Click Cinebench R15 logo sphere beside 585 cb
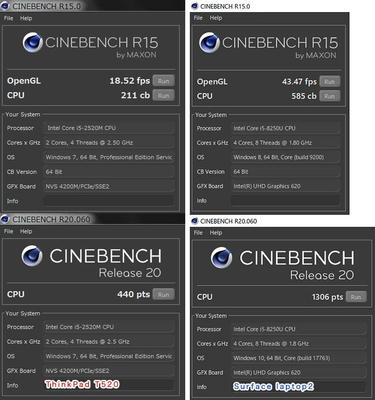 [x=209, y=43]
